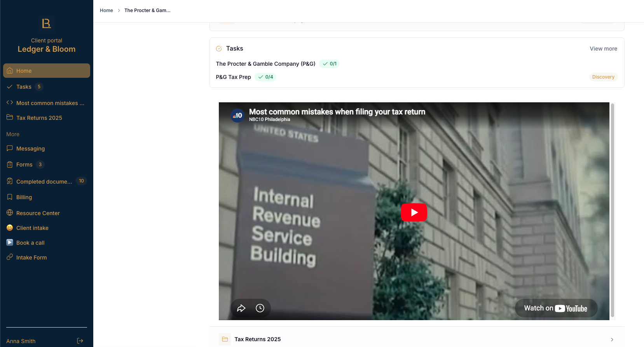This screenshot has width=644, height=347.
Task: Click the Client intake emoji icon
Action: click(x=10, y=228)
